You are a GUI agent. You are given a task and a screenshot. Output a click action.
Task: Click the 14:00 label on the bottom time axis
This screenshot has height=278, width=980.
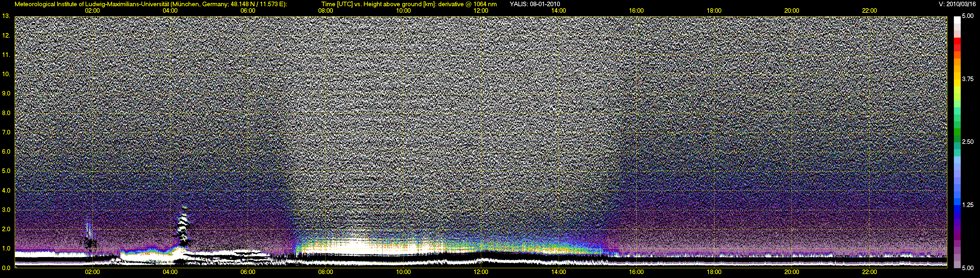point(559,272)
